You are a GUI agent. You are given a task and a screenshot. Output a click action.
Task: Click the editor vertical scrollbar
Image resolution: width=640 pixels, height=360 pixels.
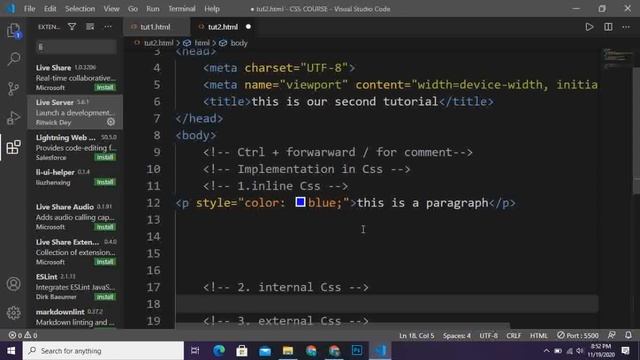pos(636,131)
